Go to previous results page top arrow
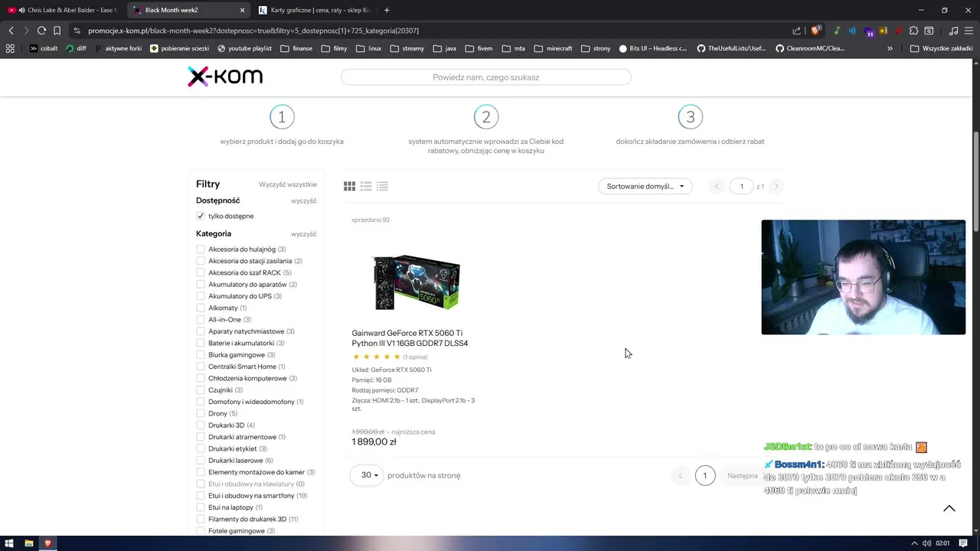This screenshot has height=551, width=980. (x=717, y=186)
